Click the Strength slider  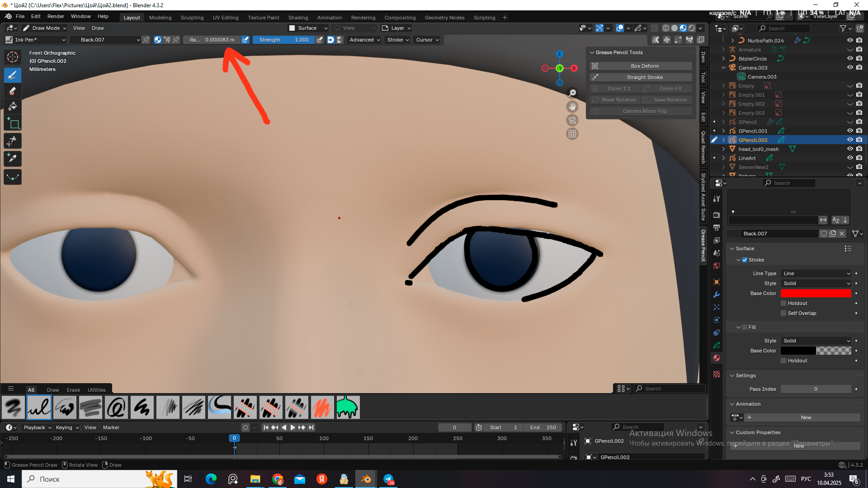[283, 40]
